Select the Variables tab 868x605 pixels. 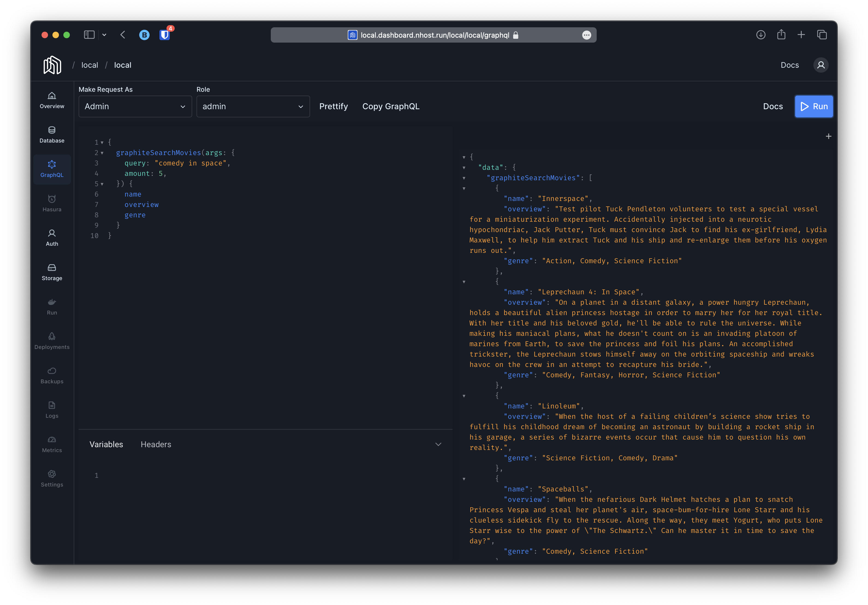(106, 444)
